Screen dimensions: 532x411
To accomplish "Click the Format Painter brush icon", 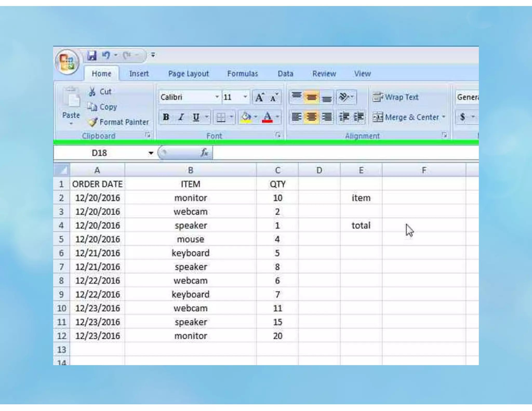I will [93, 122].
